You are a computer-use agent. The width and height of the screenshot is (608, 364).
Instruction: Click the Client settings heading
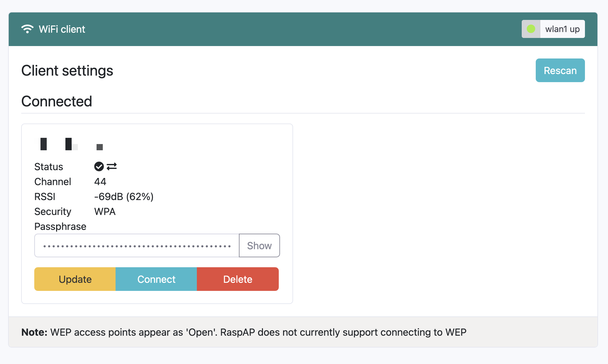67,71
